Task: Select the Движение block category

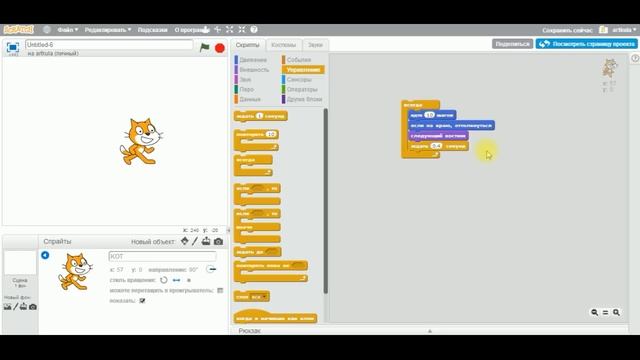Action: (x=253, y=60)
